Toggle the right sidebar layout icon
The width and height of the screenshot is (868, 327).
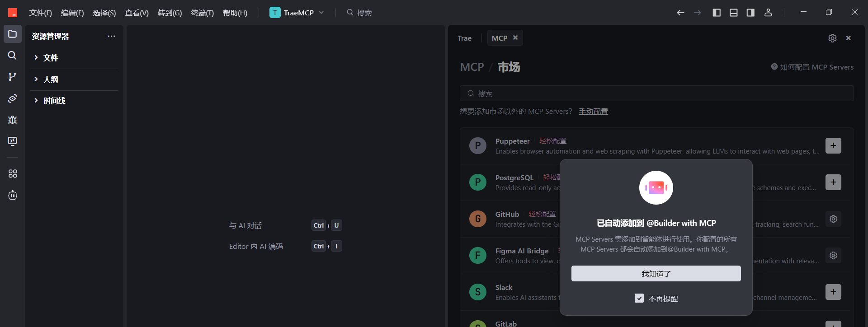point(750,13)
